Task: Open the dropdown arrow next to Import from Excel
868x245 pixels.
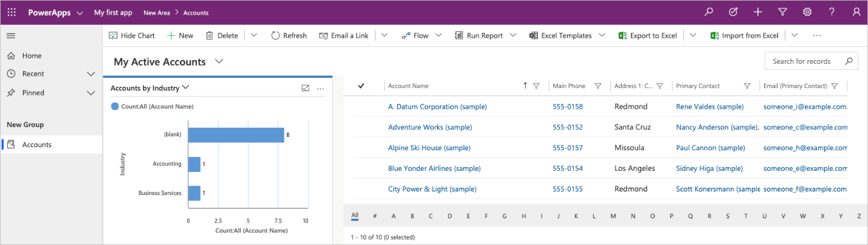Action: (794, 35)
